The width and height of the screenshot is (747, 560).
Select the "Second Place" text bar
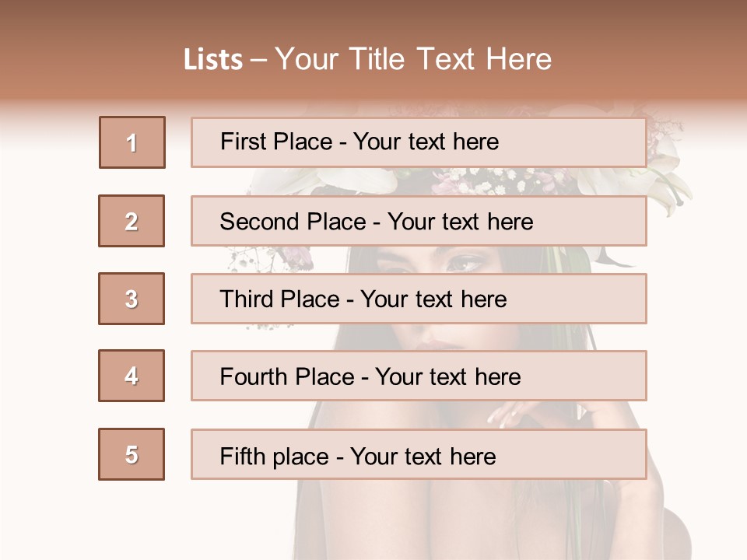419,221
